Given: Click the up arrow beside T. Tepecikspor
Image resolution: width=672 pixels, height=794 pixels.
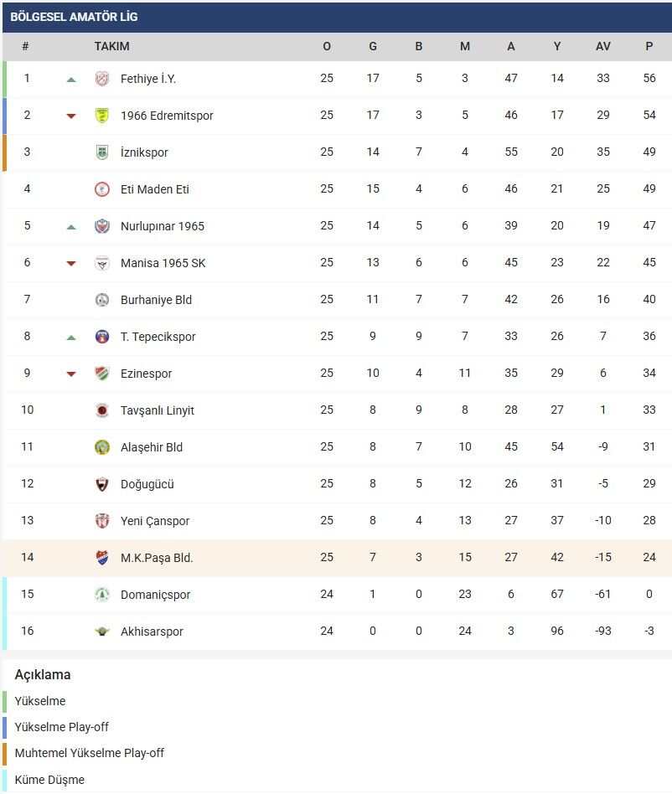Looking at the screenshot, I should point(71,337).
